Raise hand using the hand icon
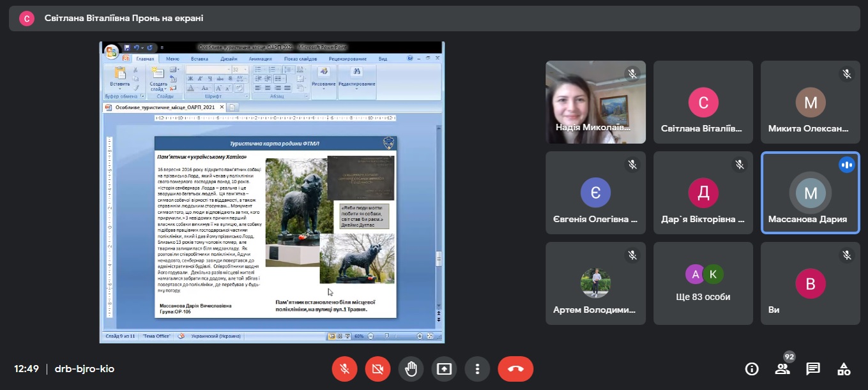This screenshot has width=868, height=390. 411,369
